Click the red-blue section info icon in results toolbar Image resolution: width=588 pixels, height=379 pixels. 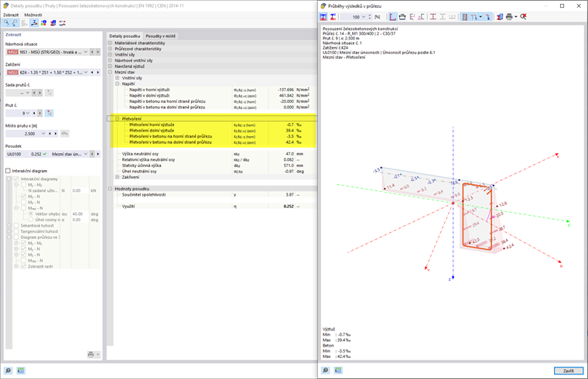pos(500,16)
